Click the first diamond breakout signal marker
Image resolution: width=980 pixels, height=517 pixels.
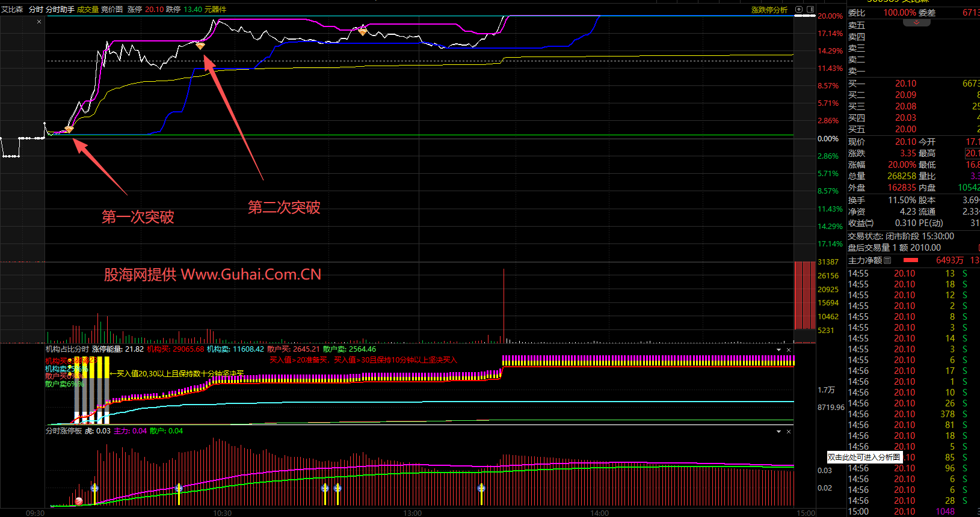click(69, 129)
